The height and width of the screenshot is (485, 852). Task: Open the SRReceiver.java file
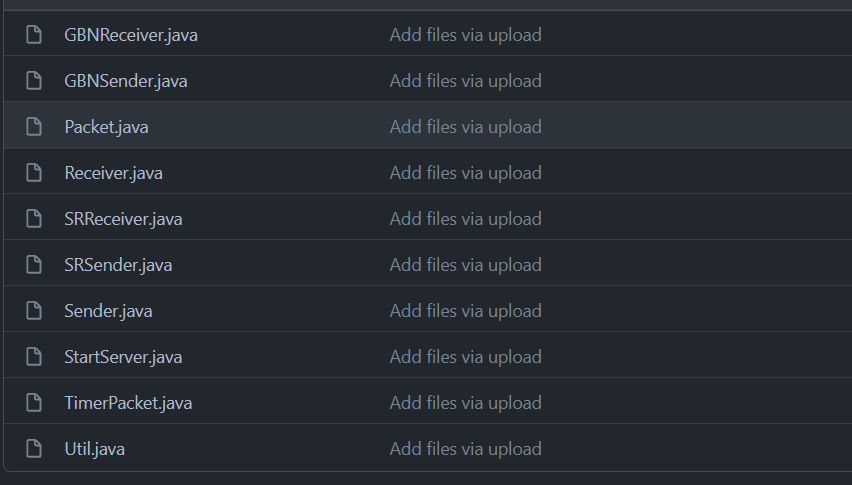[x=123, y=219]
